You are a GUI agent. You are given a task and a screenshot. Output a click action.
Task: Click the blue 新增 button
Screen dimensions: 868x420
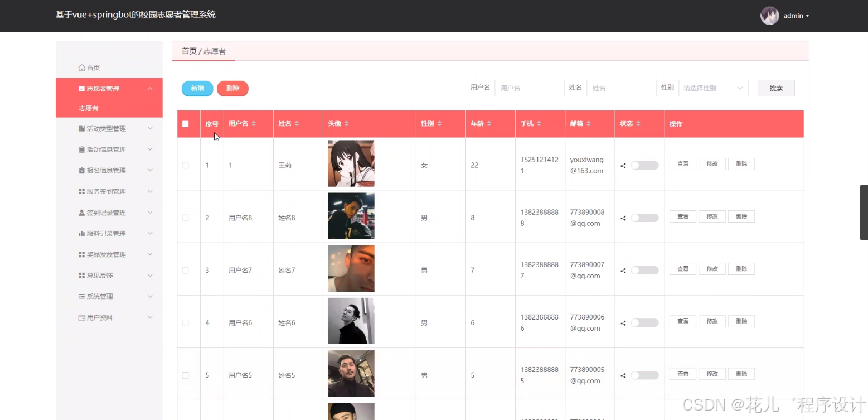click(x=197, y=88)
